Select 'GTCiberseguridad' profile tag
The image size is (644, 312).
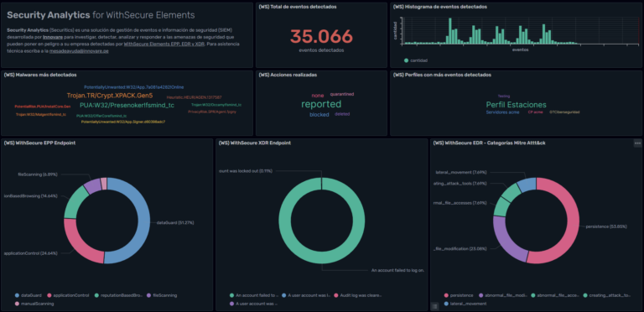click(564, 112)
